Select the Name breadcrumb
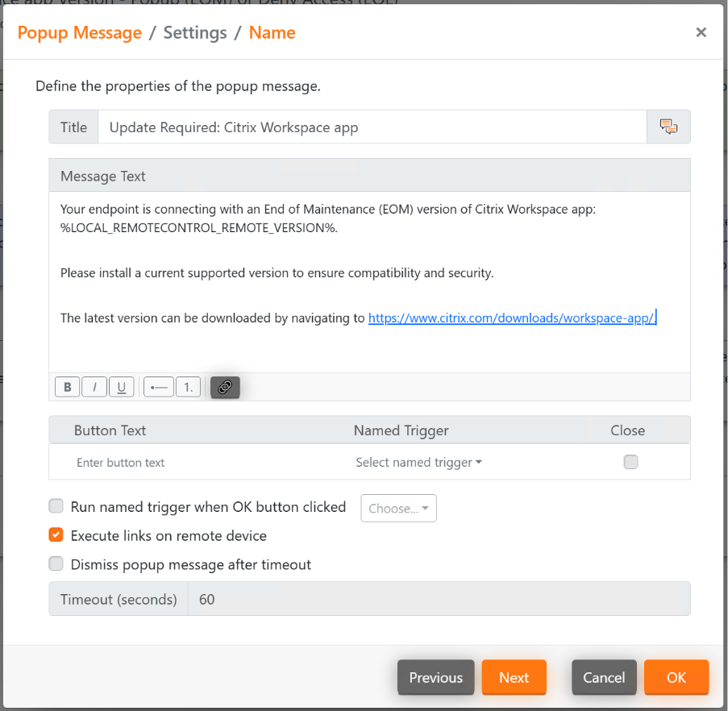 coord(272,32)
